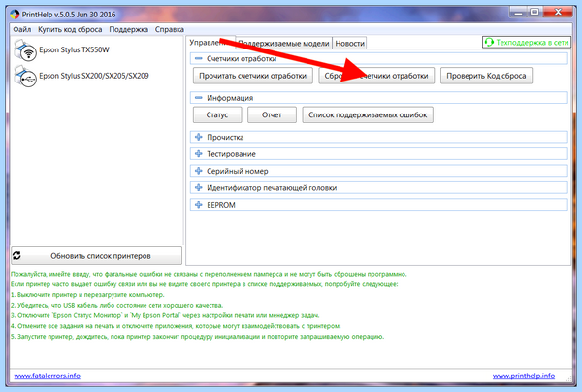This screenshot has width=582, height=392.
Task: Open the Купить код сброса menu
Action: [70, 29]
